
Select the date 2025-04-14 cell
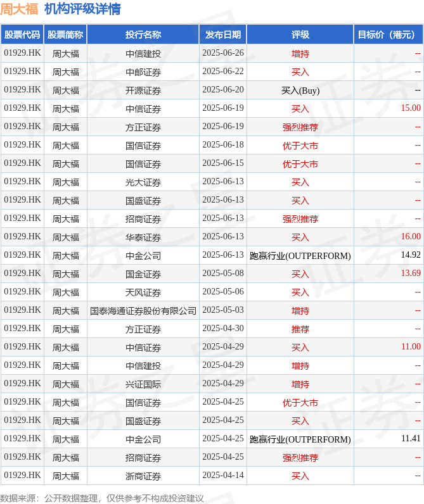pyautogui.click(x=223, y=476)
